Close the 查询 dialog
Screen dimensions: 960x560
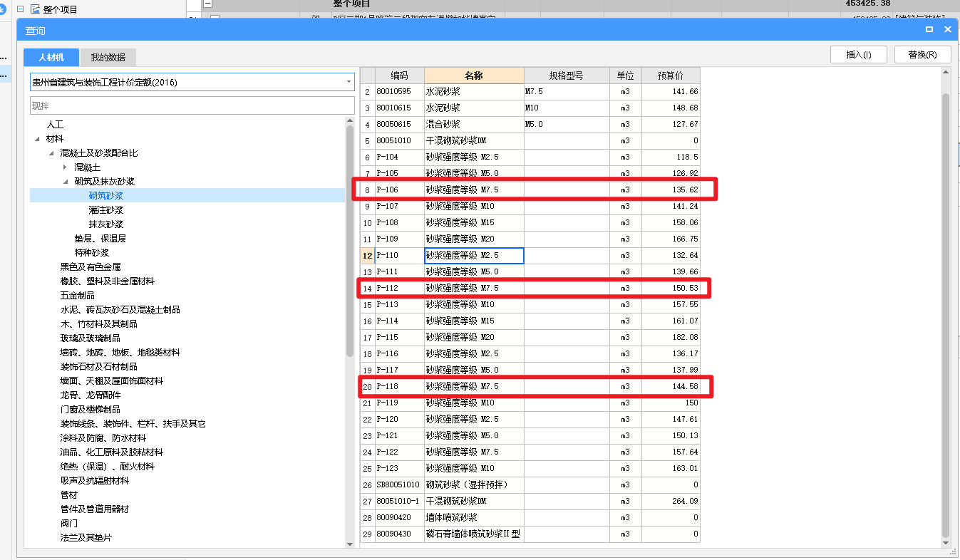click(x=947, y=29)
